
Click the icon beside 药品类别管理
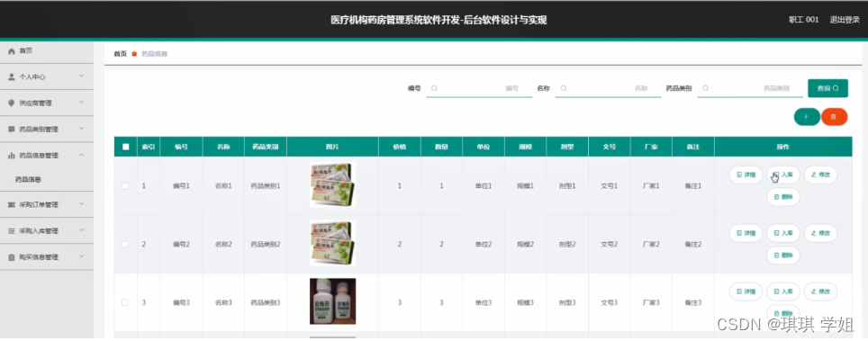point(11,129)
